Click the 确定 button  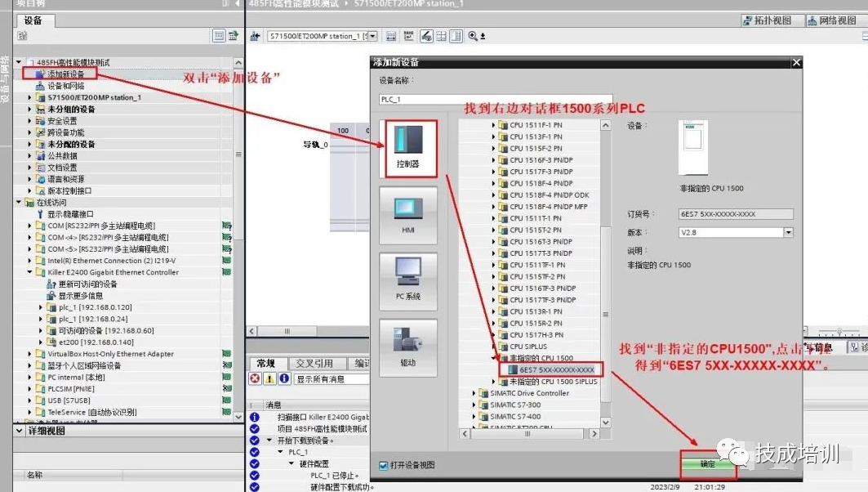click(x=708, y=464)
